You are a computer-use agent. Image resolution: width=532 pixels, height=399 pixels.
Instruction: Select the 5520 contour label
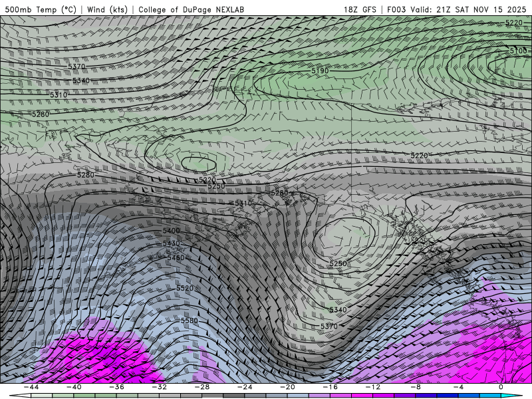click(185, 288)
